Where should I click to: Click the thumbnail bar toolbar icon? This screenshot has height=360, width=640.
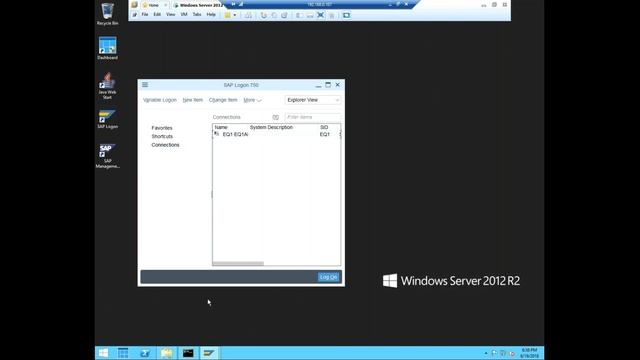pyautogui.click(x=310, y=15)
